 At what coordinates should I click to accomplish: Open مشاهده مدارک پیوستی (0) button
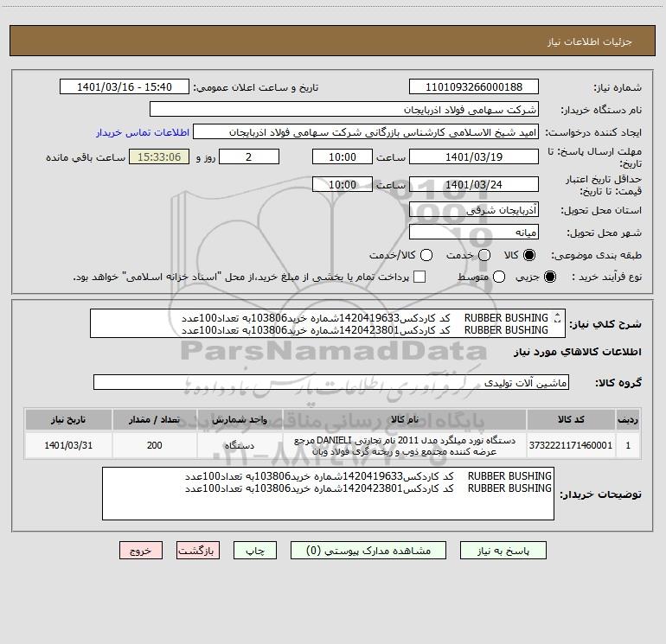pyautogui.click(x=368, y=551)
